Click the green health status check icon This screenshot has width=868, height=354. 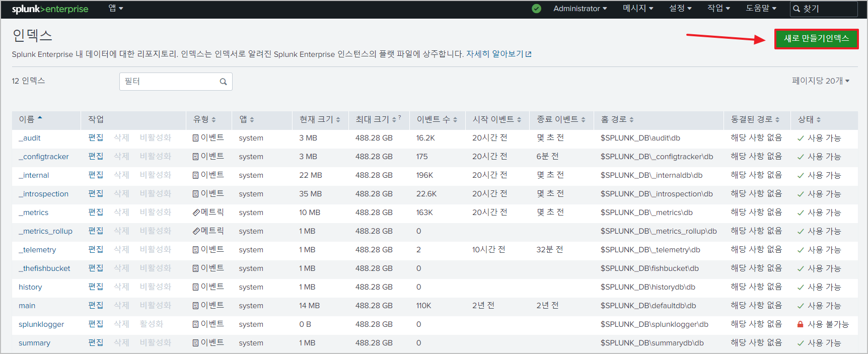pos(536,9)
